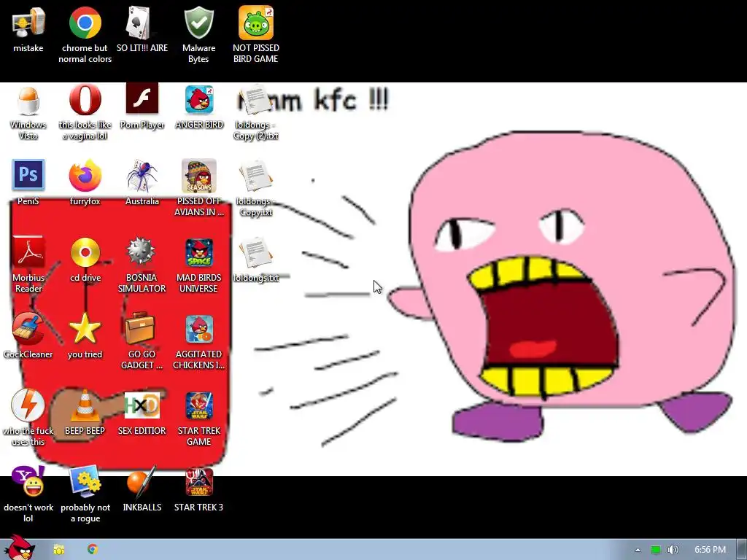Open the Start menu angry bird button
Screen dimensions: 747x560
tap(19, 548)
